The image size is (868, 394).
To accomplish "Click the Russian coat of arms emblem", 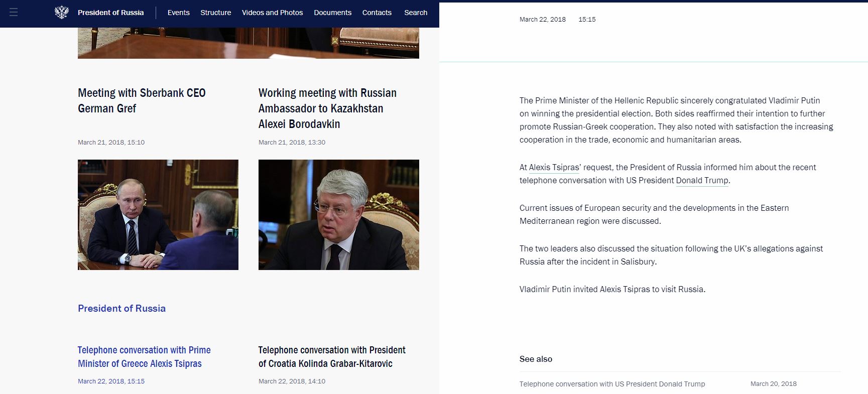I will click(61, 13).
